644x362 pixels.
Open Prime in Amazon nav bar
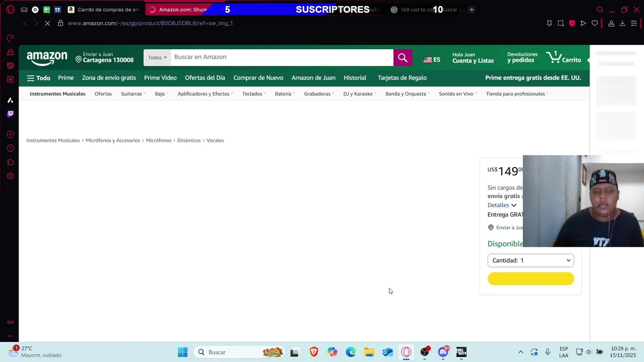click(66, 78)
